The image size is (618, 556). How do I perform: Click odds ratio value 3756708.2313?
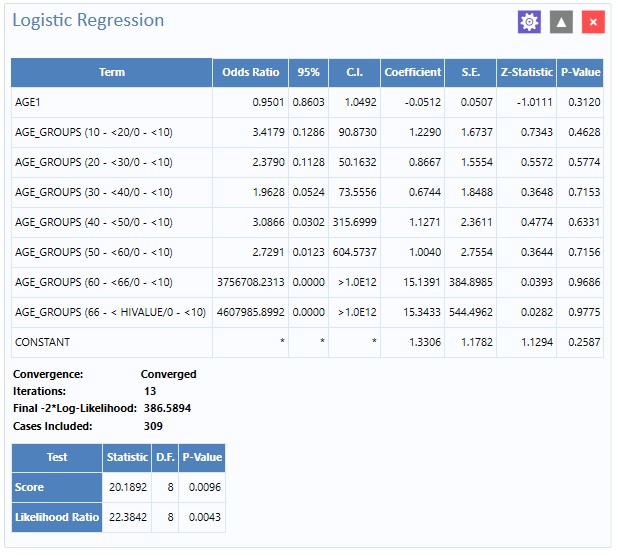click(250, 282)
